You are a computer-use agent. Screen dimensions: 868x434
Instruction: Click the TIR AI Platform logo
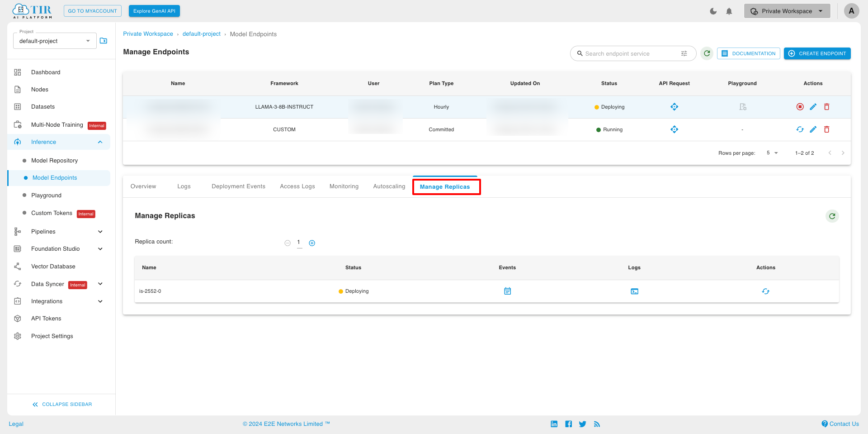click(x=33, y=11)
